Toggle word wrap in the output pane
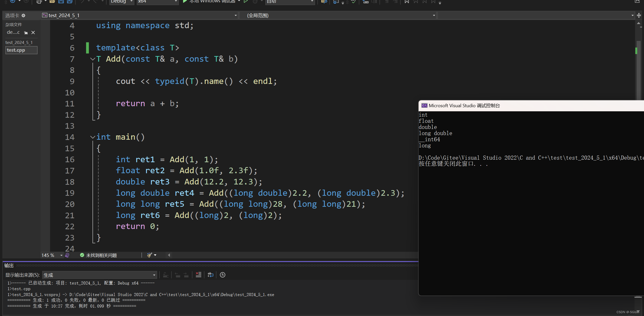This screenshot has height=316, width=644. coord(210,275)
